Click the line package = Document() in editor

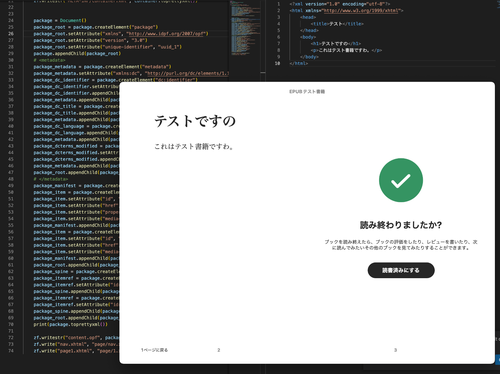click(x=60, y=20)
